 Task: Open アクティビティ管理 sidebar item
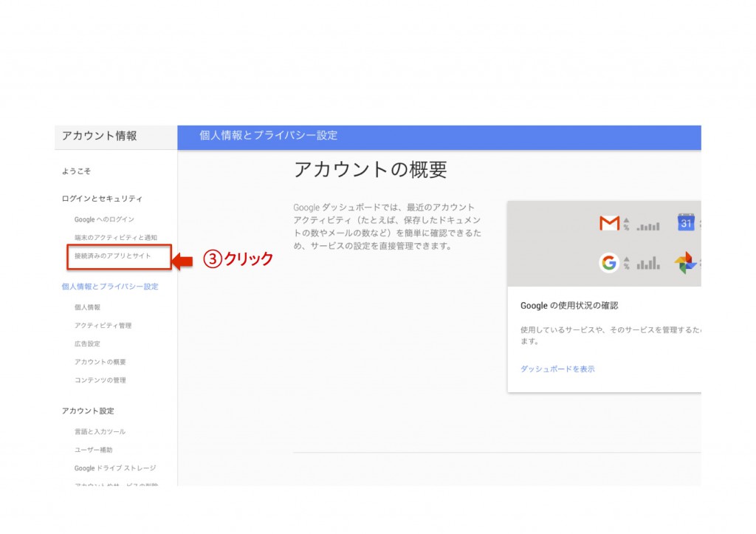click(103, 326)
